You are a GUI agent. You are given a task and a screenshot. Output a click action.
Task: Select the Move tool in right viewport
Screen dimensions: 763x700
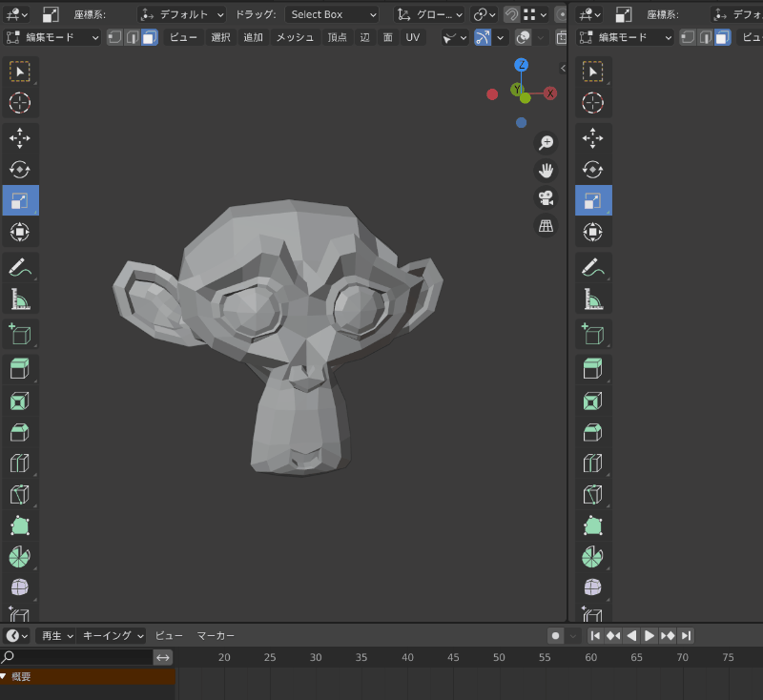(593, 138)
